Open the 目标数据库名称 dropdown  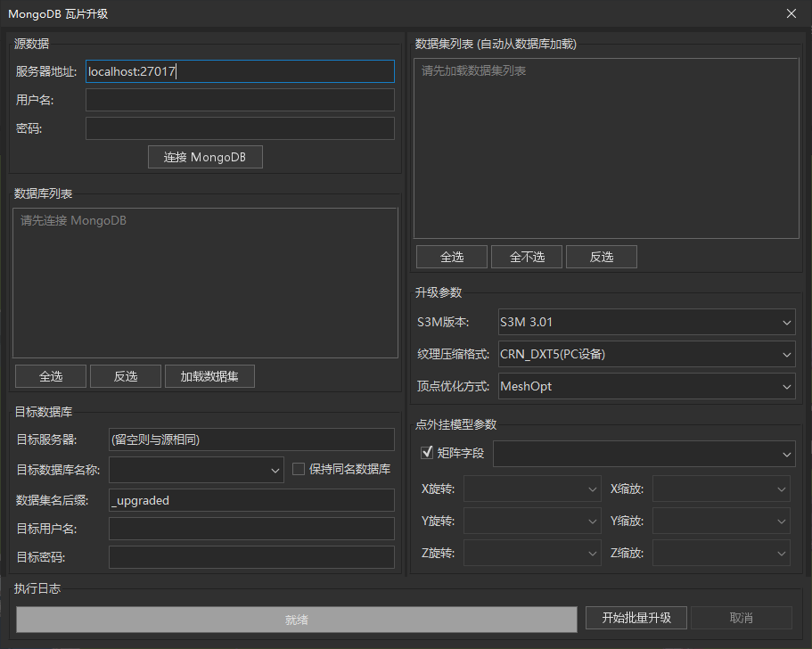[x=196, y=470]
